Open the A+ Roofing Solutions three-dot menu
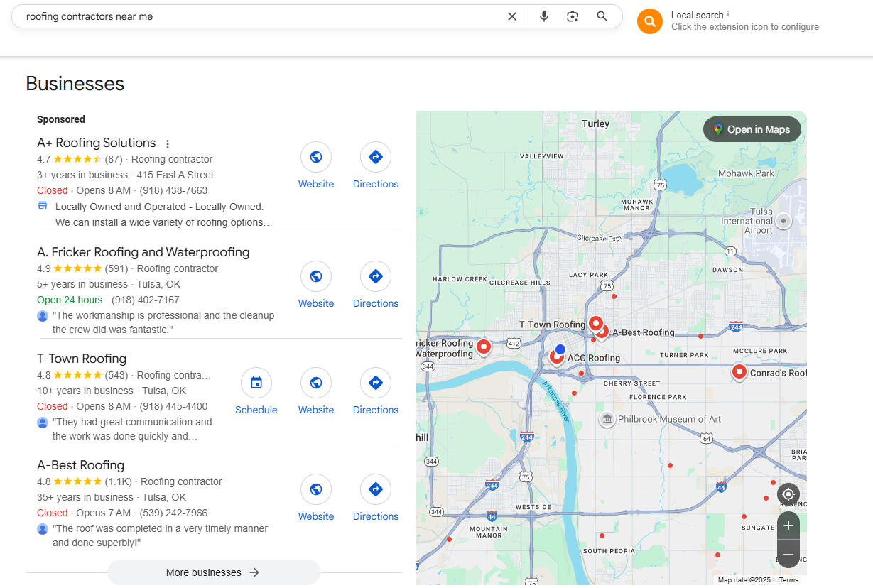The height and width of the screenshot is (588, 873). [x=168, y=143]
